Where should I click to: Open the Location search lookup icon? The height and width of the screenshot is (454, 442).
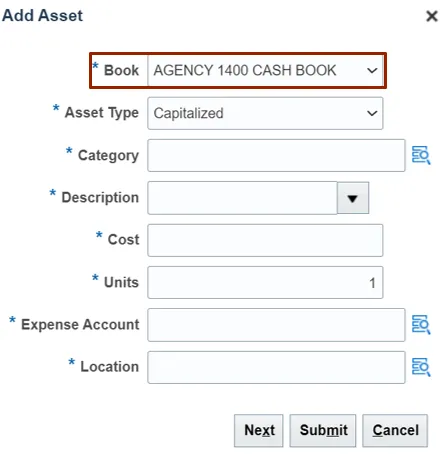click(x=421, y=367)
